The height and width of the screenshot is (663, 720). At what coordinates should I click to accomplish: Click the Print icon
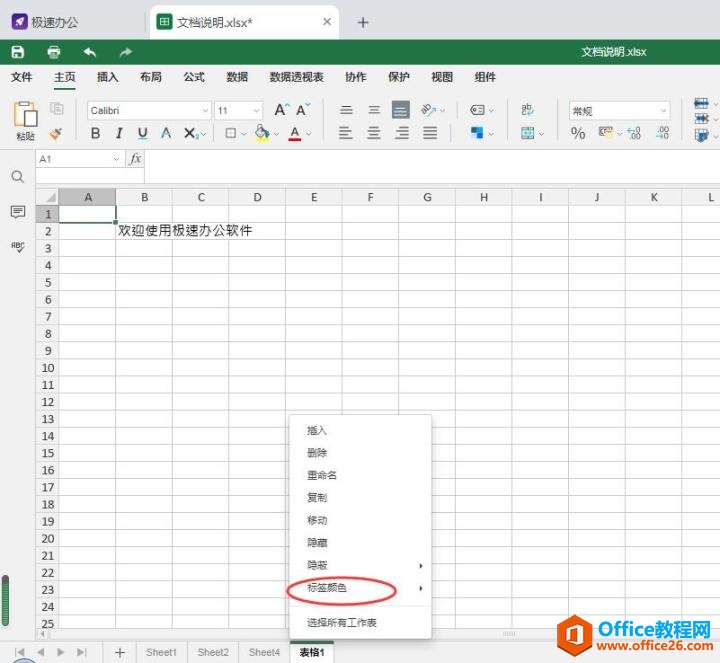tap(54, 52)
